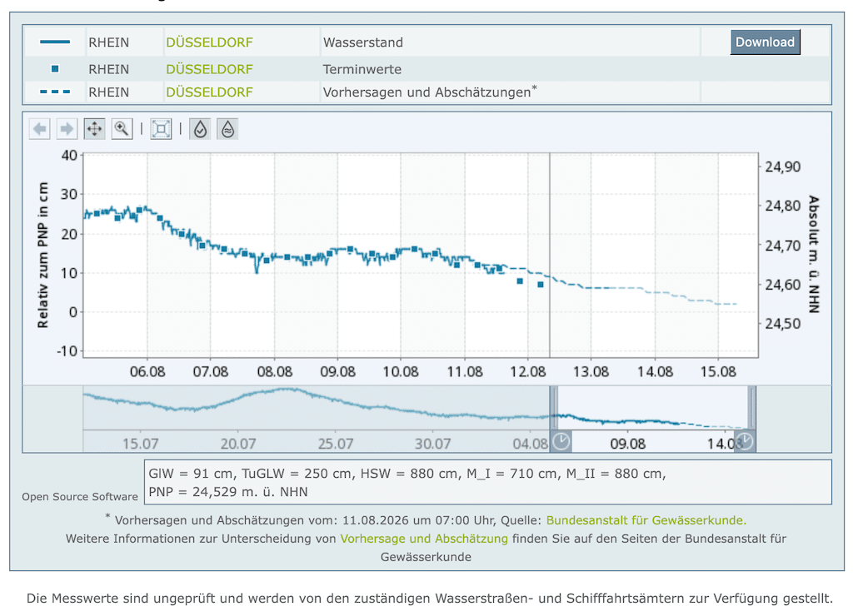
Task: Click the forward arrow in chart toolbar
Action: tap(67, 129)
